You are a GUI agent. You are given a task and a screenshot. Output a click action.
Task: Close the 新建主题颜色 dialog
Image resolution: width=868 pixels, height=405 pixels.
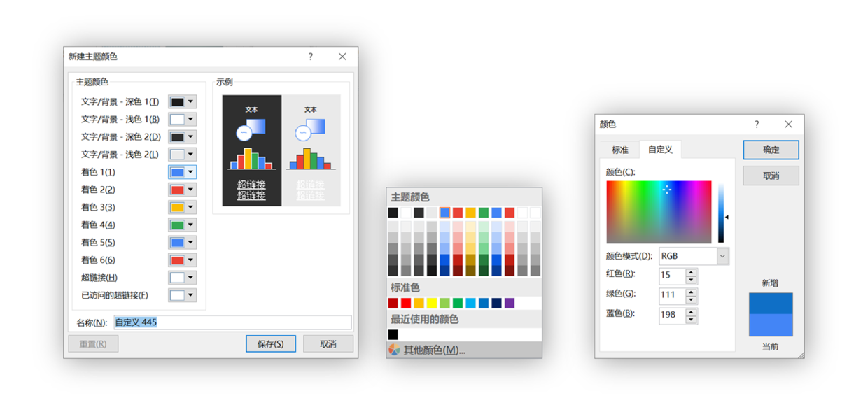click(342, 57)
